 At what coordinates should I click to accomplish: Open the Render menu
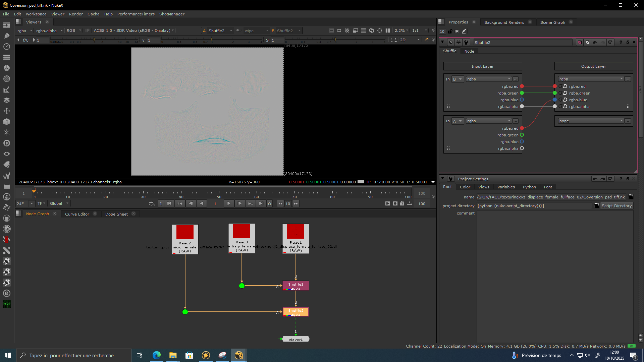coord(76,14)
